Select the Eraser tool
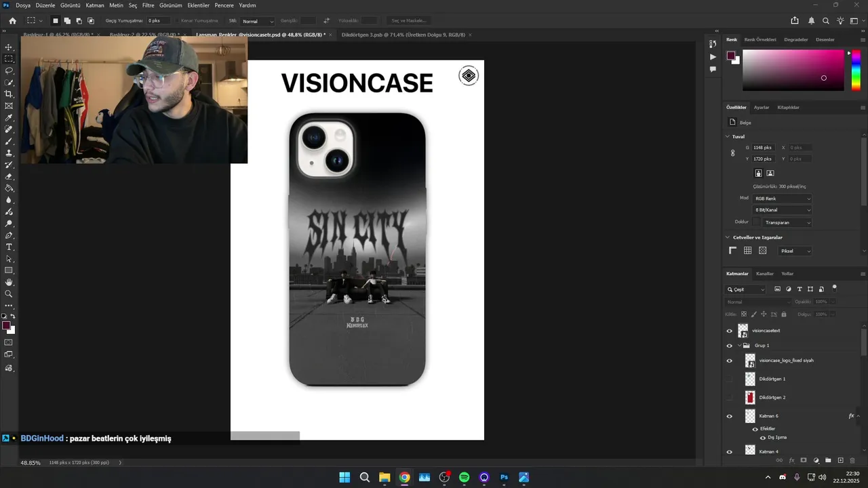This screenshot has width=868, height=488. click(x=9, y=176)
